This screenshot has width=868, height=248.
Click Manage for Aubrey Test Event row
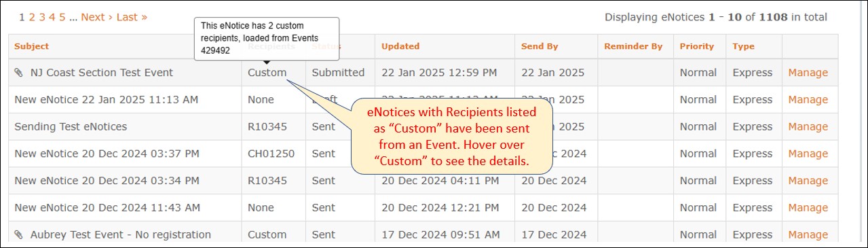pos(808,235)
